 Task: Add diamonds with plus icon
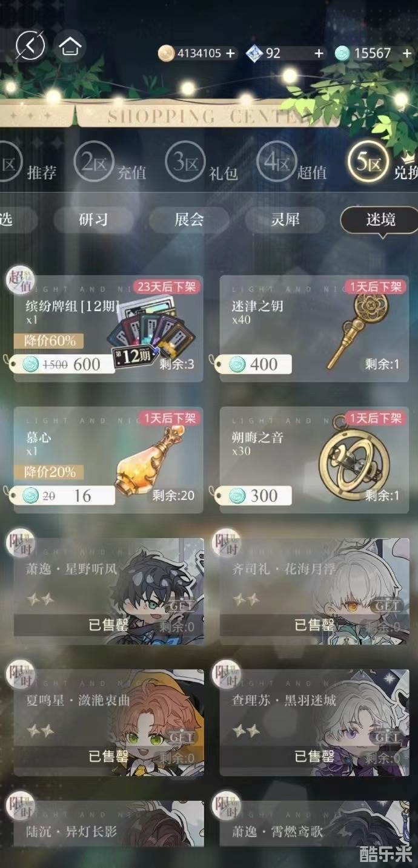coord(319,53)
